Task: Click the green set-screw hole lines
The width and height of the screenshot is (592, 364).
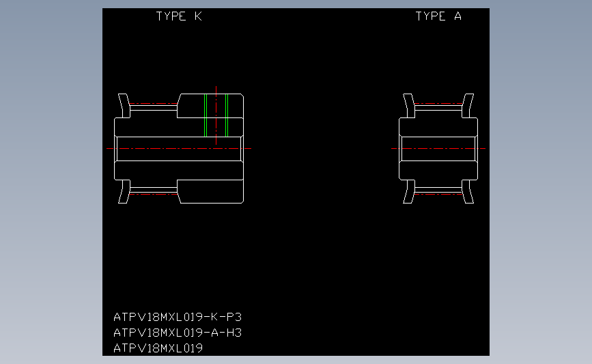Action: tap(216, 115)
